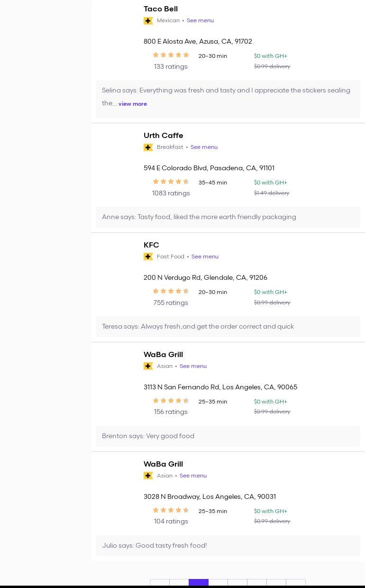Open the Urth Caffe restaurant title

pyautogui.click(x=163, y=136)
